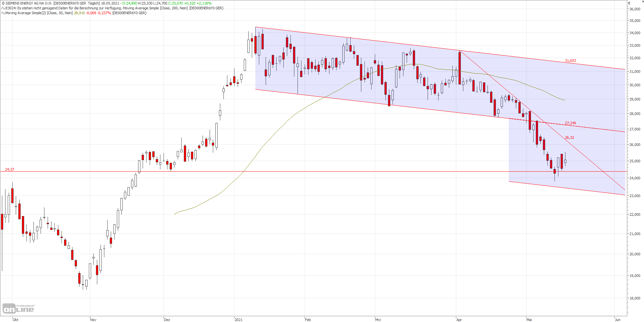The image size is (644, 322).
Task: Click the € currency symbol above price axis
Action: (x=630, y=3)
